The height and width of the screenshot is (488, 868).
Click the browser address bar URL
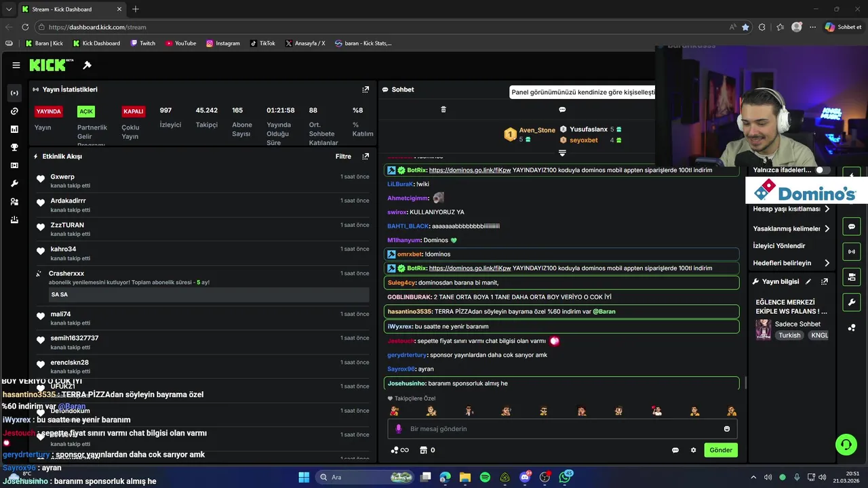97,27
